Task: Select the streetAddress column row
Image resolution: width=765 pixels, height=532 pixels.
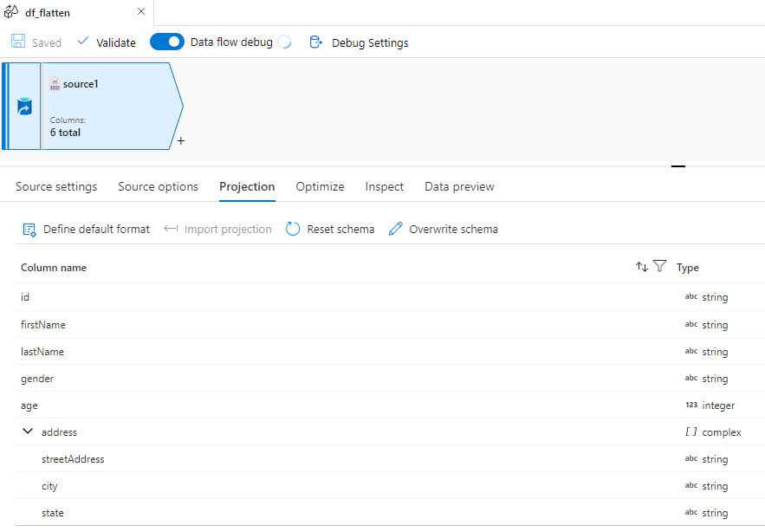Action: coord(73,459)
